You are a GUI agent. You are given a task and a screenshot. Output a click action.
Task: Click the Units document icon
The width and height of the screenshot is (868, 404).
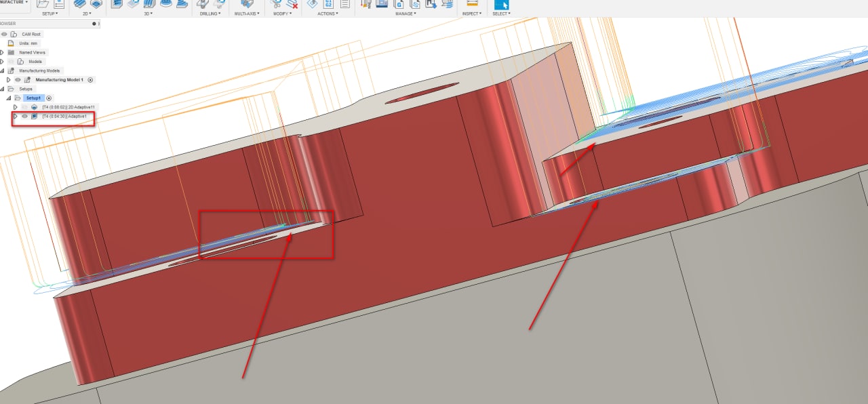click(x=12, y=43)
